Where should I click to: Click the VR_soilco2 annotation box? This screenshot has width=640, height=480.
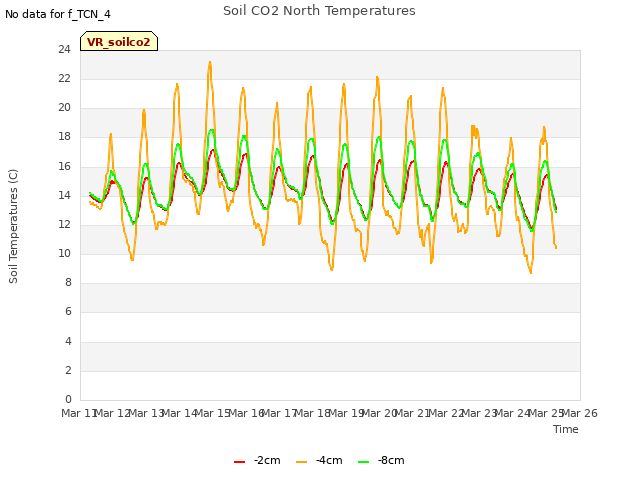119,41
